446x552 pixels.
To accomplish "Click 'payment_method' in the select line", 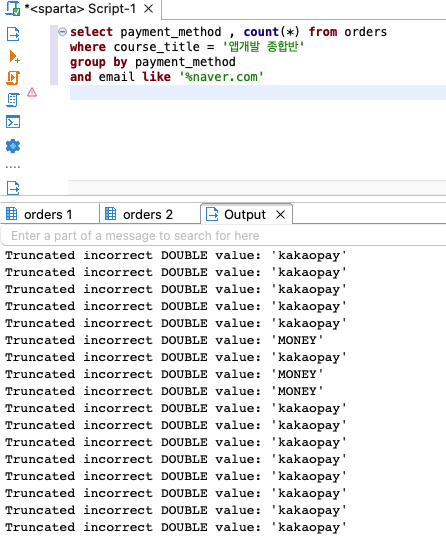I will tap(171, 32).
